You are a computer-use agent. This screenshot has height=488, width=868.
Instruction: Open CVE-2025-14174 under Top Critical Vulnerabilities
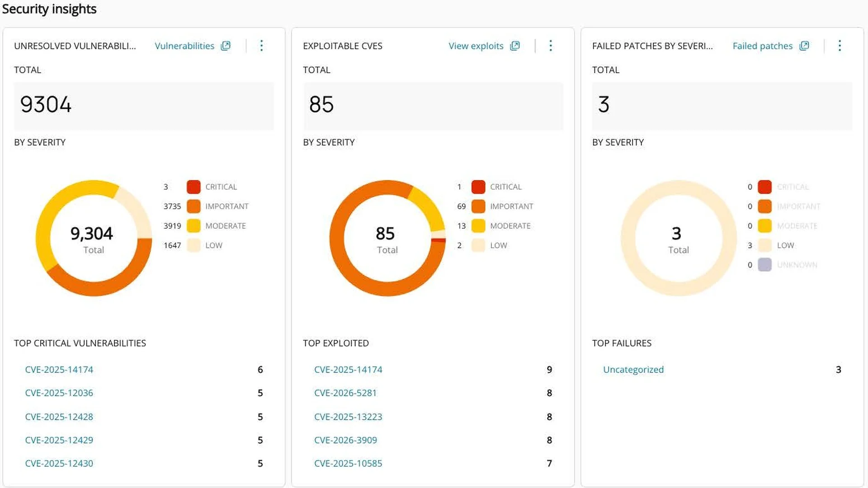(x=59, y=370)
